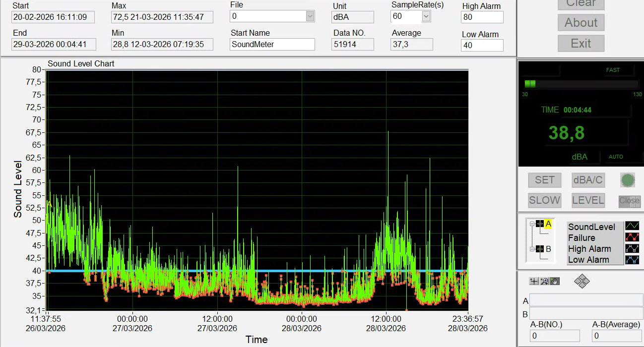Select cursor B in the cursor tree
Viewport: 644px width, 347px height.
(548, 249)
